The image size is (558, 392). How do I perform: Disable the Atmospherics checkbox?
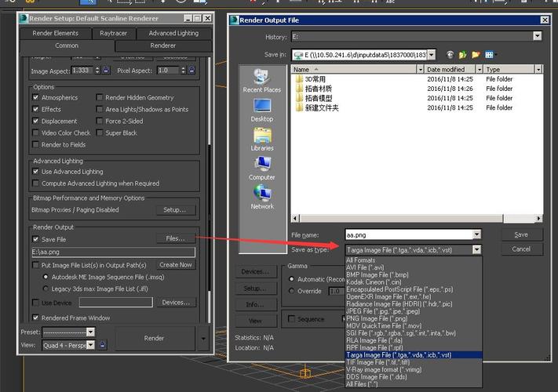point(35,98)
